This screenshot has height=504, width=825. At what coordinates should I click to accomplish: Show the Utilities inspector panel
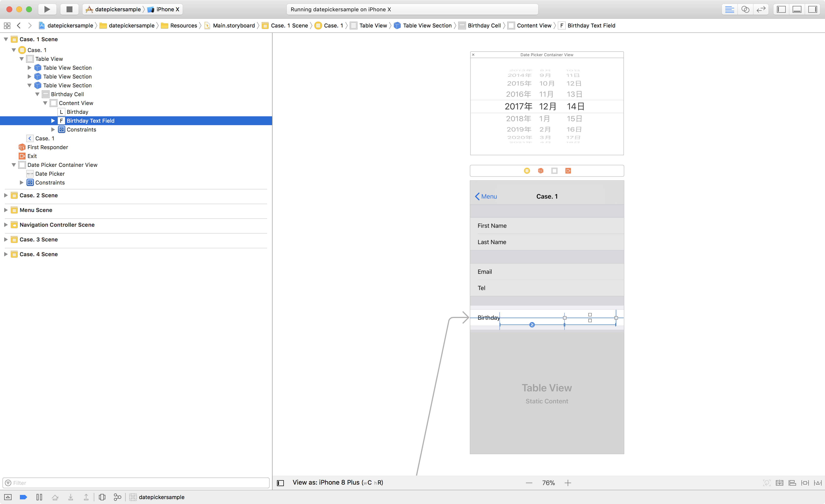(813, 9)
